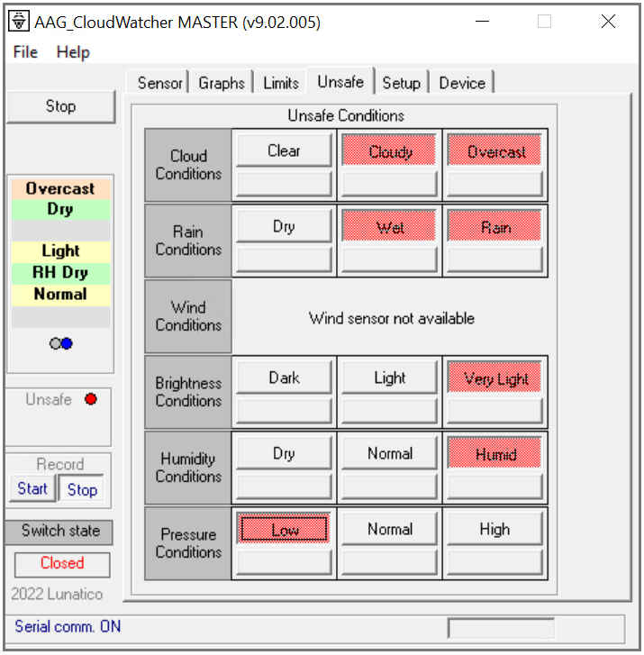644x655 pixels.
Task: Click the RH Dry status indicator
Action: coord(61,273)
